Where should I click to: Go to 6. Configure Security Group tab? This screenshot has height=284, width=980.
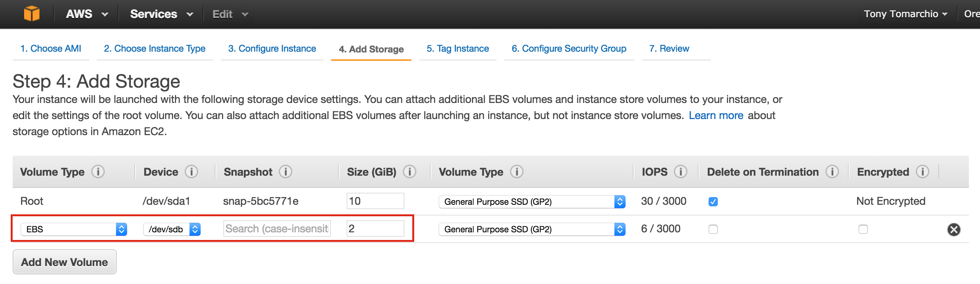click(569, 49)
